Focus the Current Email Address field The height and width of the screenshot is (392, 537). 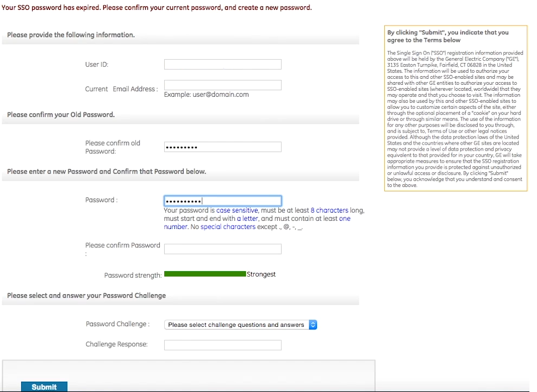[222, 85]
